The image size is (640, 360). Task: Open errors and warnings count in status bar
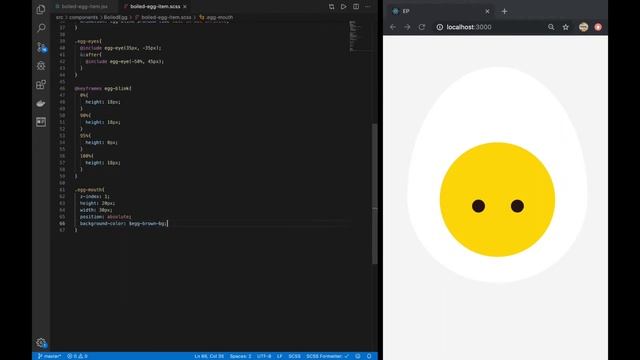tap(77, 356)
